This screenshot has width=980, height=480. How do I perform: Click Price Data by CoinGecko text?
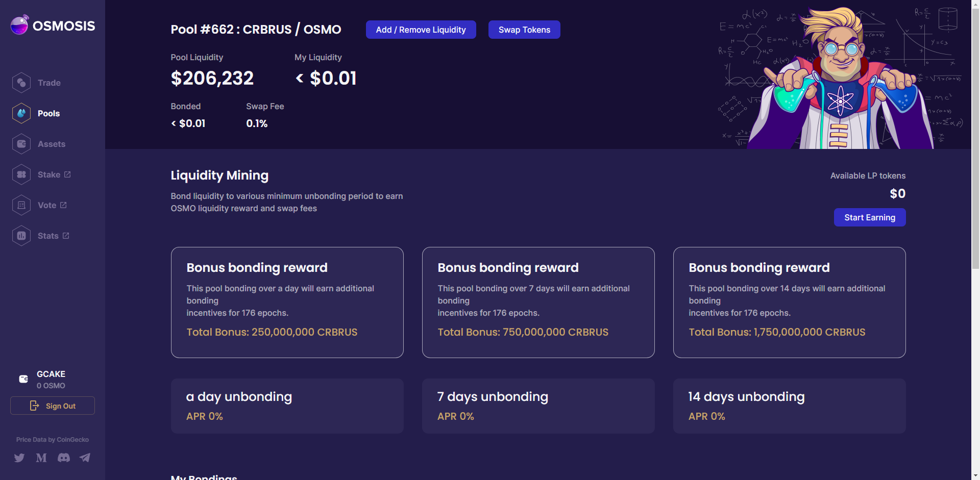[53, 440]
